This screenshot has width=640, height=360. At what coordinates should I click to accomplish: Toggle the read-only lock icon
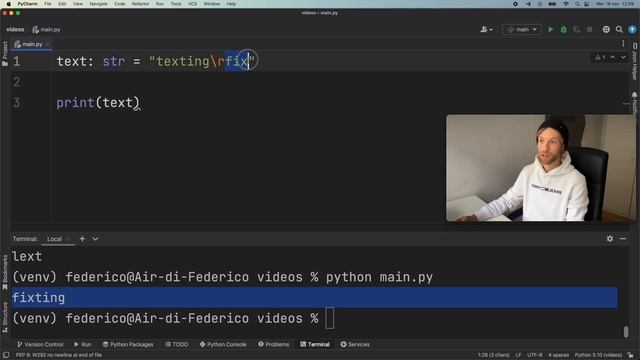(631, 355)
